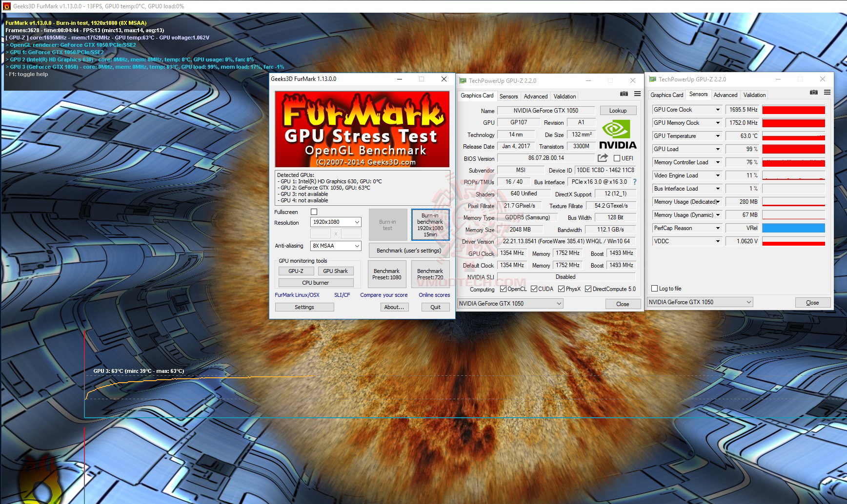Expand the Memory Usage (Dynamic) sensor dropdown

click(x=718, y=215)
